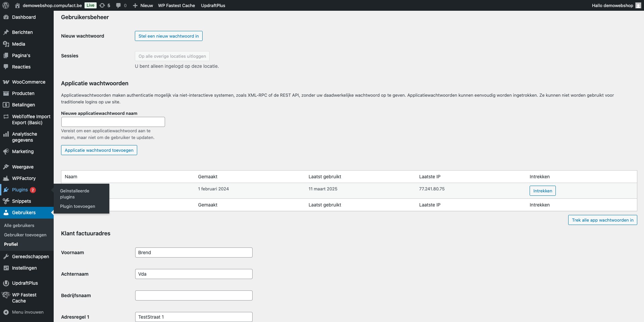Click the empty Bedrijfsnaam field
Viewport: 644px width, 322px height.
tap(194, 295)
